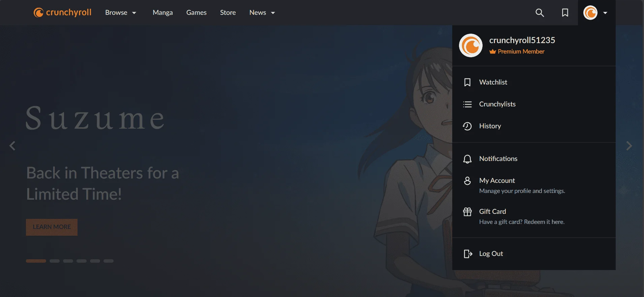This screenshot has width=644, height=297.
Task: Click the History clock icon
Action: [467, 126]
